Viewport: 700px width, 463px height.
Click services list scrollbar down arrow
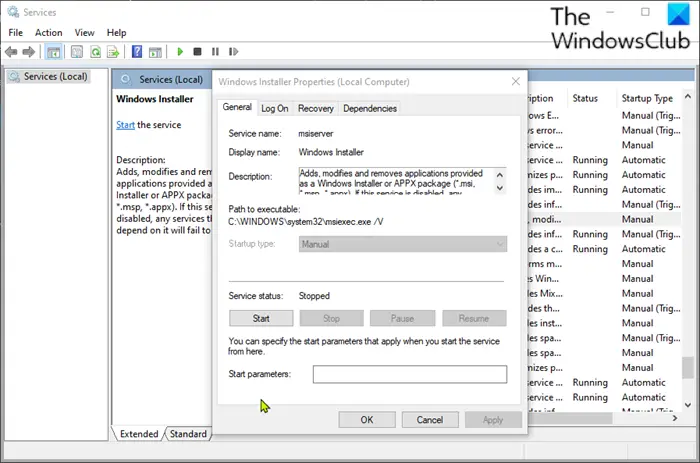(688, 405)
